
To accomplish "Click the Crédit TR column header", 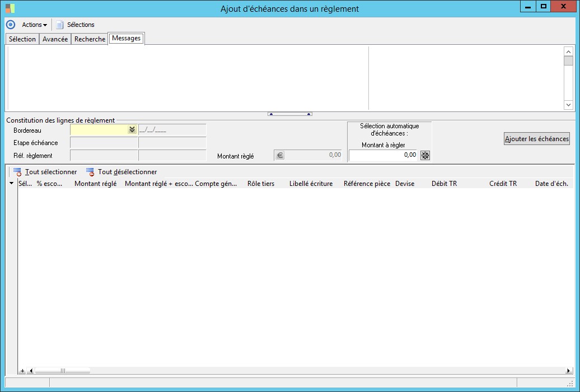I will [503, 184].
